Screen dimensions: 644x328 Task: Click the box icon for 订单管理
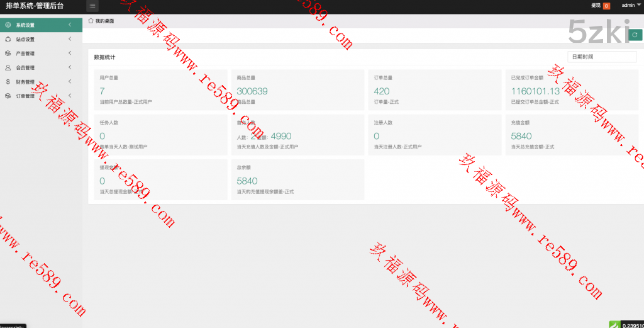click(x=8, y=96)
